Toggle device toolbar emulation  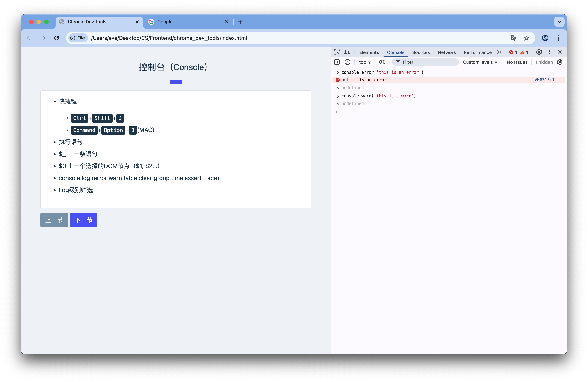pyautogui.click(x=348, y=52)
